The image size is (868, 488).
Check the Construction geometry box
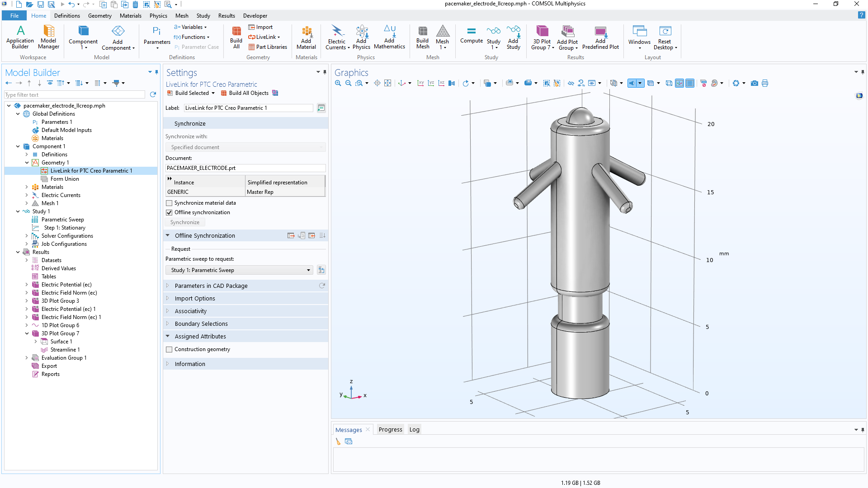click(170, 350)
